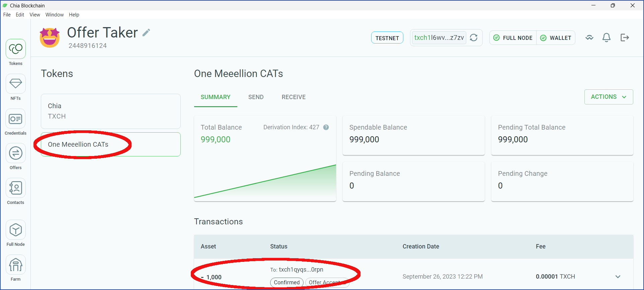Expand the transaction row chevron
The width and height of the screenshot is (644, 290).
tap(618, 277)
